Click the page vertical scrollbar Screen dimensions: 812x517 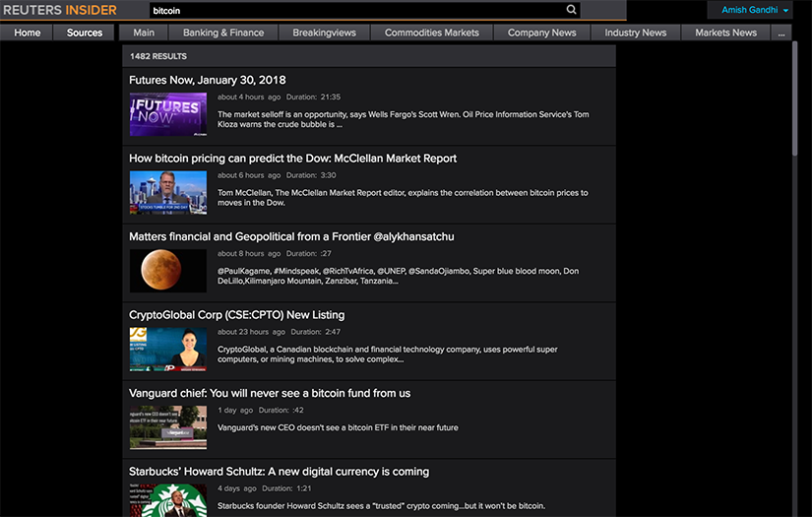(x=795, y=98)
